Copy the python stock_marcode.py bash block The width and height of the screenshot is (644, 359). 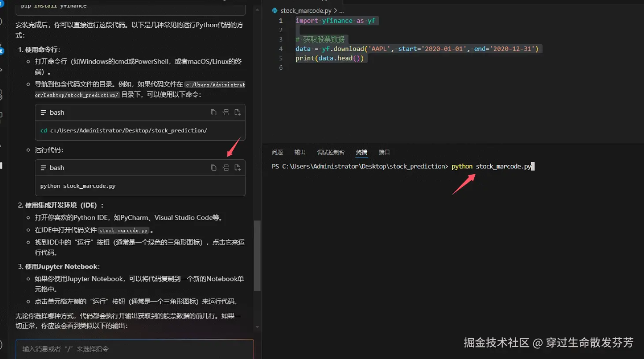tap(213, 168)
